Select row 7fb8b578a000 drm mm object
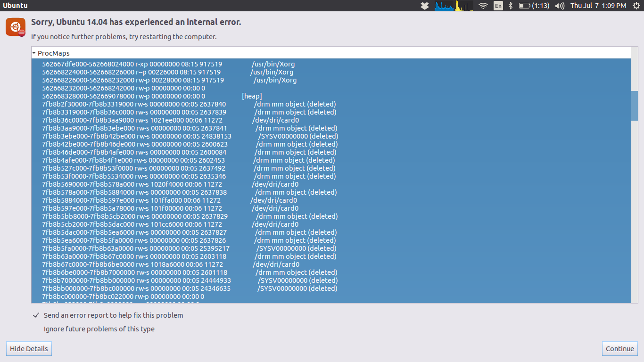This screenshot has width=644, height=362. click(331, 192)
